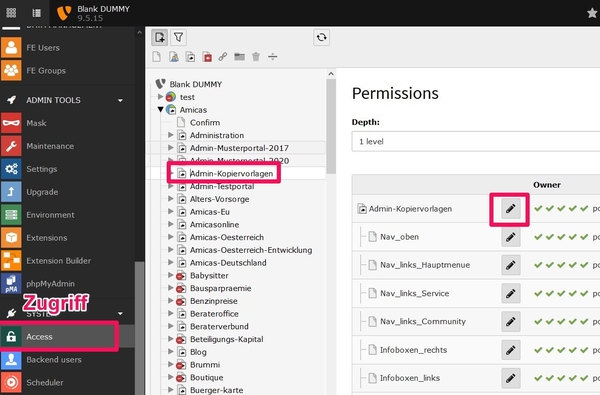Select Amicas-Deutschland in page tree

point(228,263)
